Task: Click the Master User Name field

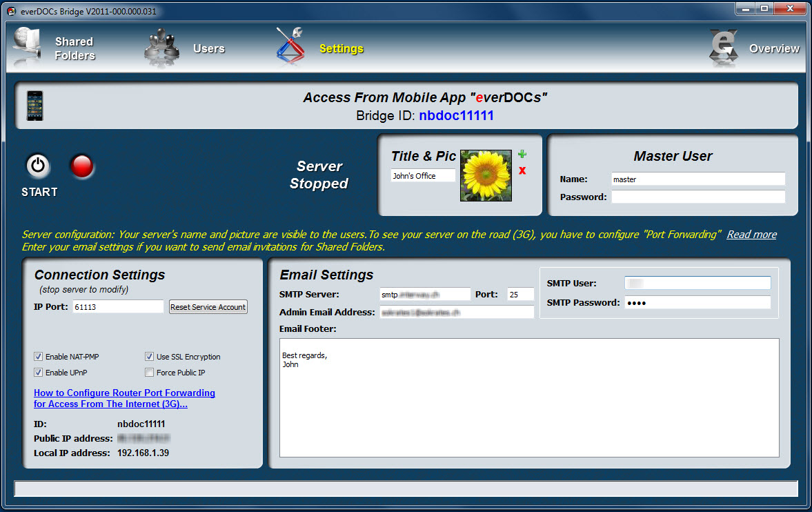Action: [698, 179]
